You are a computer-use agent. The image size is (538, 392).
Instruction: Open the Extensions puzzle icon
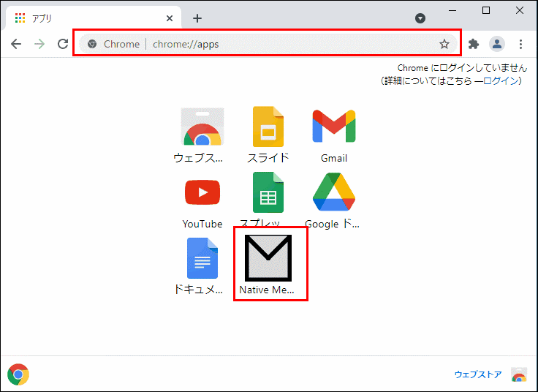coord(474,44)
